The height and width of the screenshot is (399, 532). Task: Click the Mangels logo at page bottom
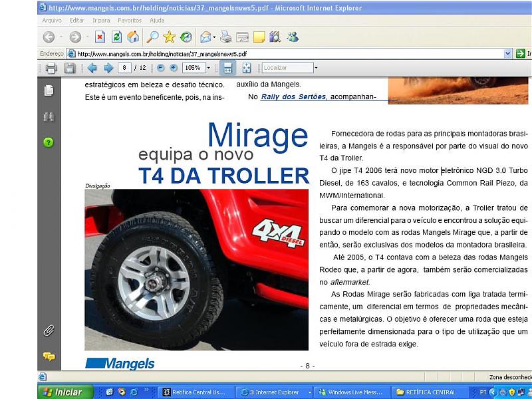click(120, 363)
